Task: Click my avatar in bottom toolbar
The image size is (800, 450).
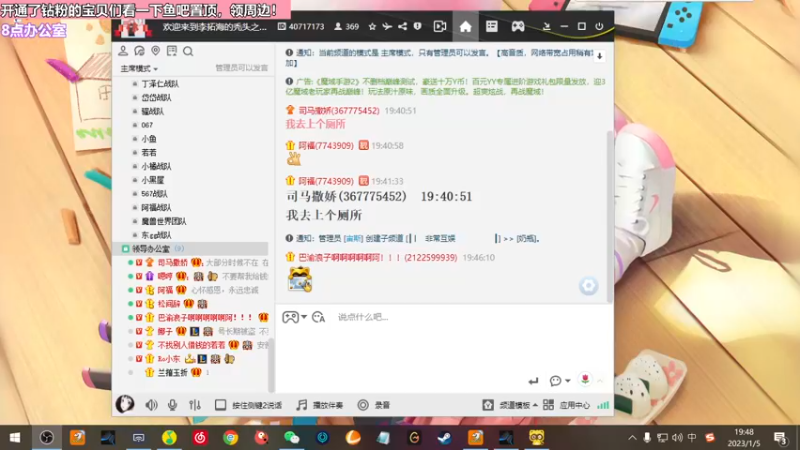Action: tap(125, 404)
